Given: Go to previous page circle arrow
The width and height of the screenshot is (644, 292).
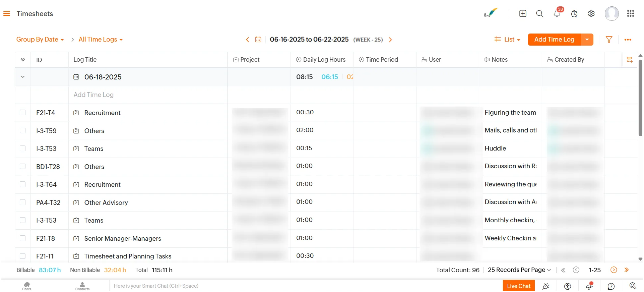Looking at the screenshot, I should click(576, 270).
